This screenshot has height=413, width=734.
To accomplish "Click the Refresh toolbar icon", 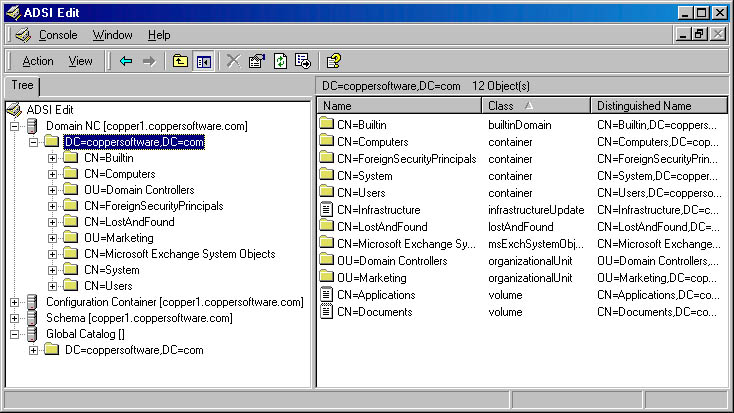I will point(280,61).
